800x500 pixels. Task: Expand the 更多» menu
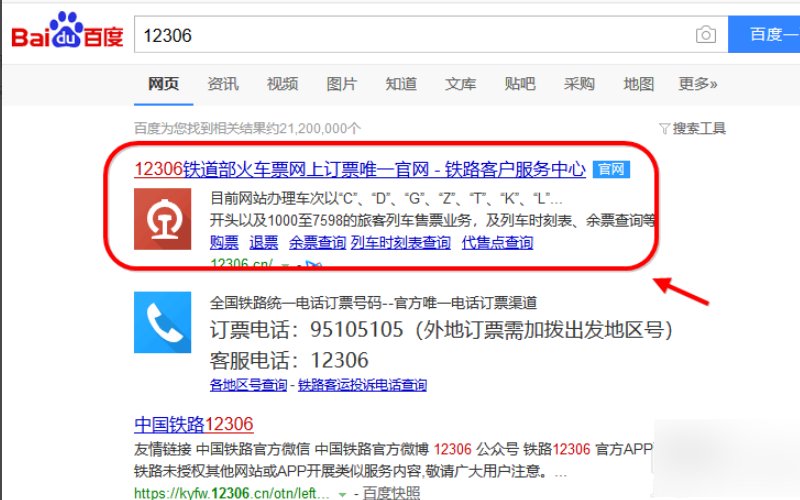point(698,84)
